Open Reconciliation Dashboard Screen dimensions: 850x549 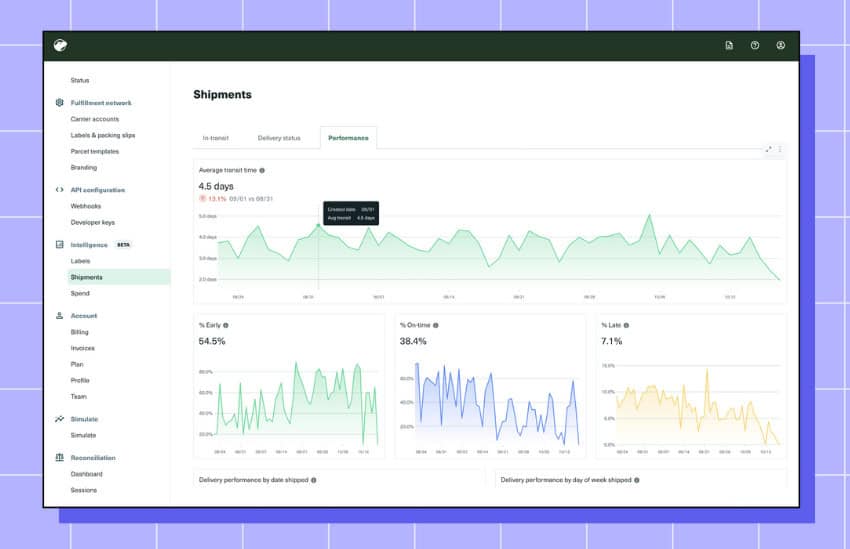[86, 474]
